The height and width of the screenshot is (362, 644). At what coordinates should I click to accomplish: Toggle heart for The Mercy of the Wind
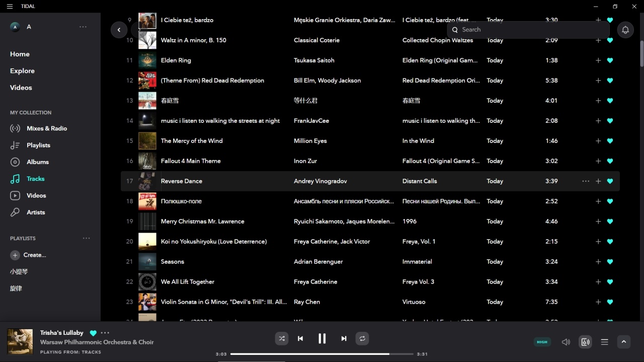(610, 141)
